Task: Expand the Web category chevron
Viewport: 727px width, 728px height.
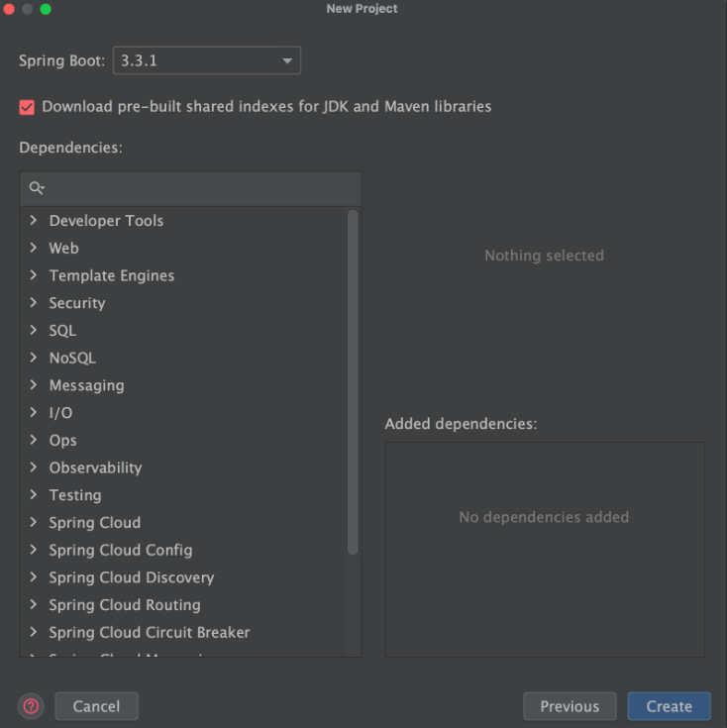Action: (x=34, y=248)
